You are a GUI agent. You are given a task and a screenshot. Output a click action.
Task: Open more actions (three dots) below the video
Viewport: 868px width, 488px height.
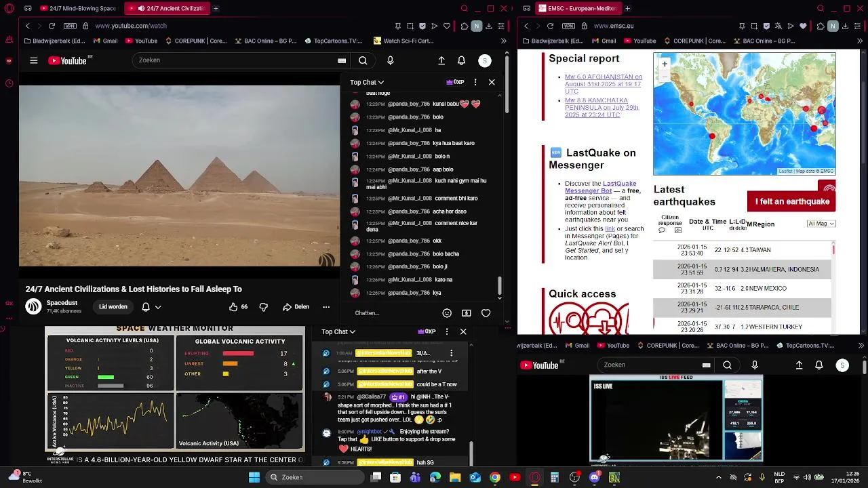[326, 306]
